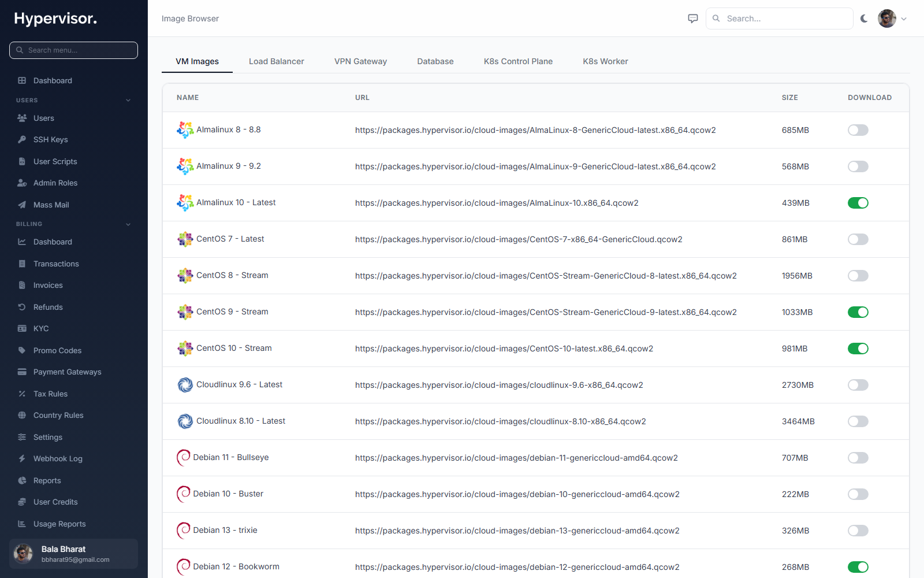Open the Dashboard icon in sidebar top
924x578 pixels.
tap(22, 80)
